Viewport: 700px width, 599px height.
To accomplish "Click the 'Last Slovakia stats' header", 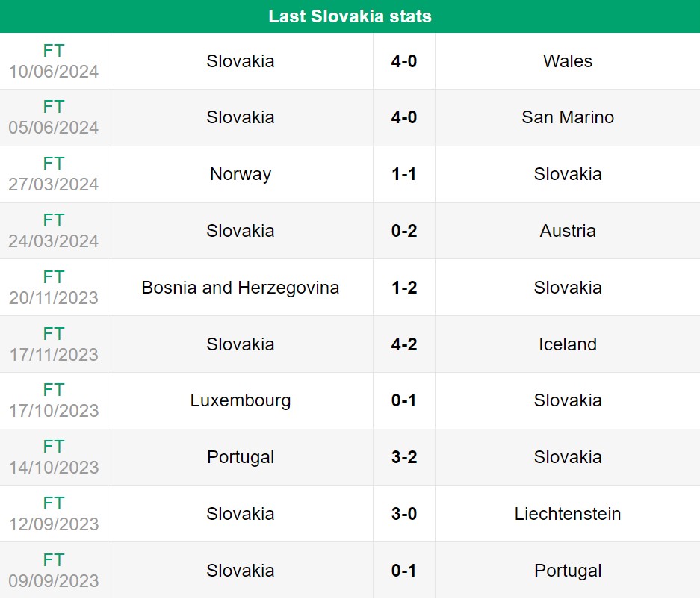I will tap(350, 16).
